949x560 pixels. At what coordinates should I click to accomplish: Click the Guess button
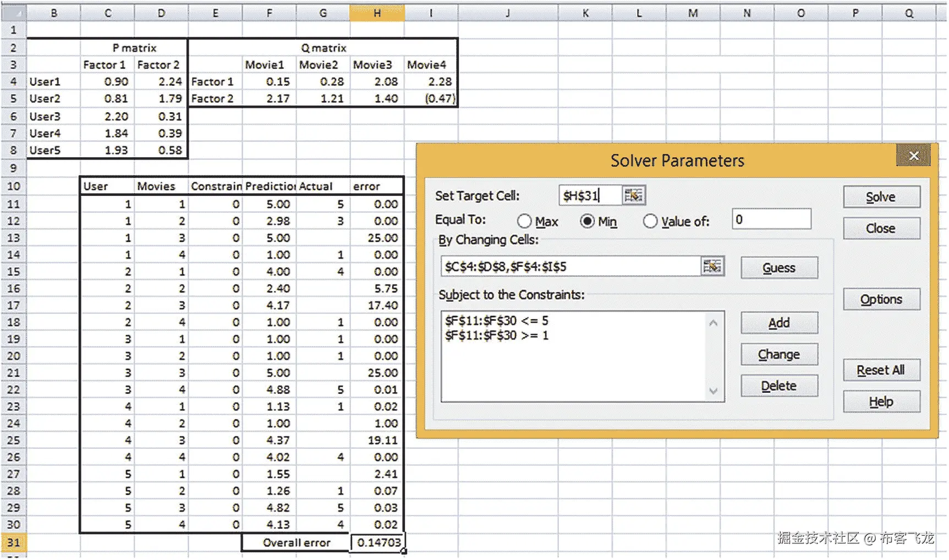[779, 268]
